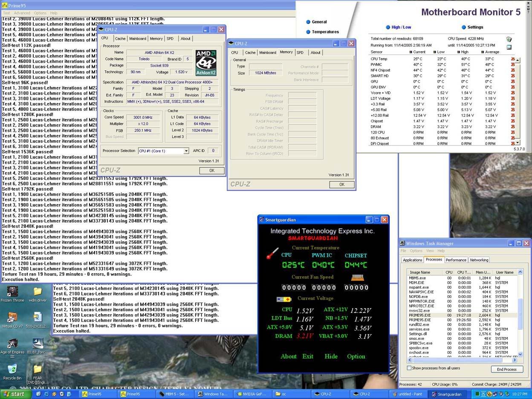Click Hide in Smartguardian
Viewport: 532px width, 399px height.
tap(331, 356)
